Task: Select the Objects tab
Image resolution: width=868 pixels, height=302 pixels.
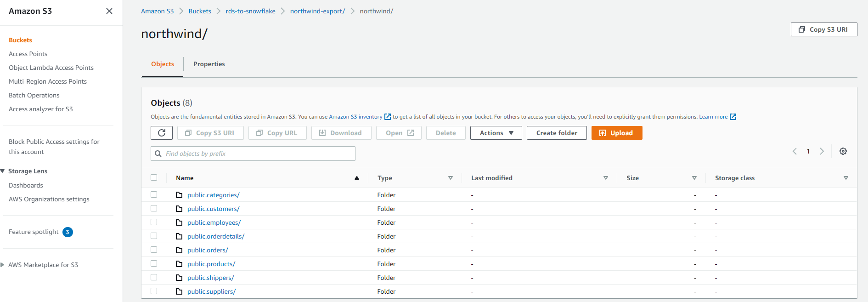Action: click(x=163, y=64)
